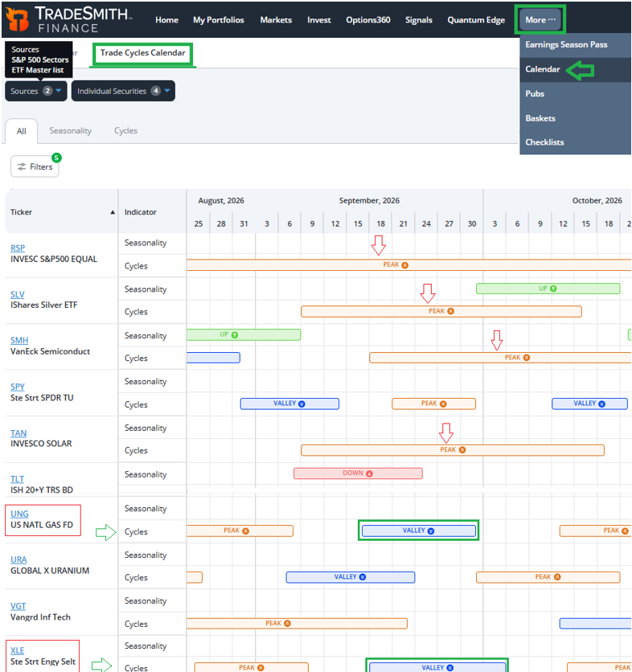
Task: Click the RSP cycles PEAK bar
Action: point(408,264)
